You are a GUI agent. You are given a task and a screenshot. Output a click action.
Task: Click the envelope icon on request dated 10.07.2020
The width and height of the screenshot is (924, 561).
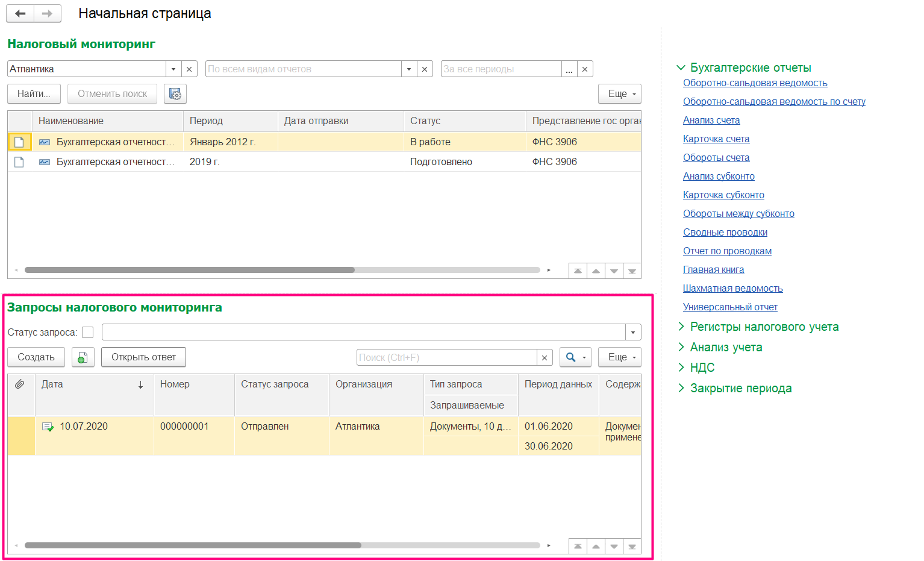48,426
